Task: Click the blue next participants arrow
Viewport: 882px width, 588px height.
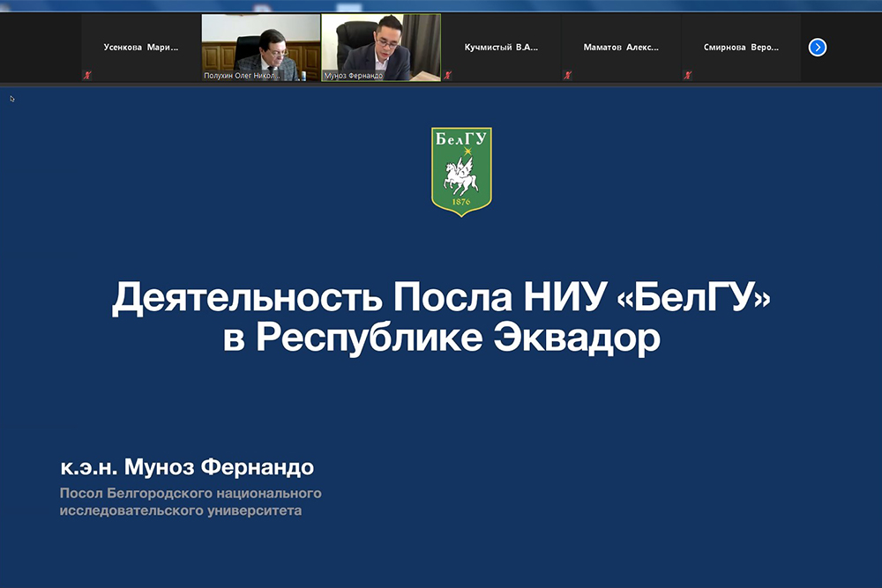Action: (x=818, y=48)
